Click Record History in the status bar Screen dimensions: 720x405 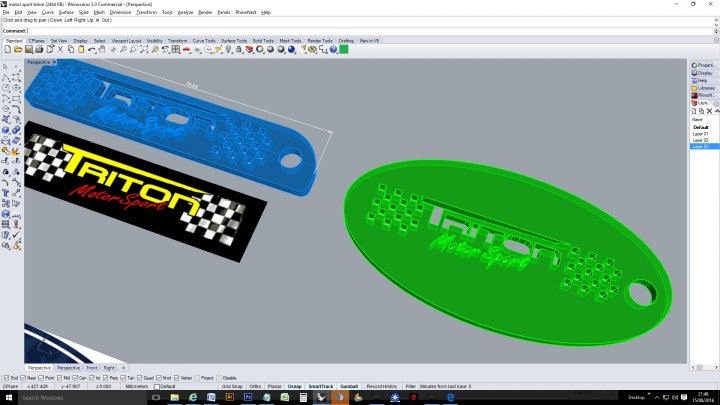click(382, 387)
